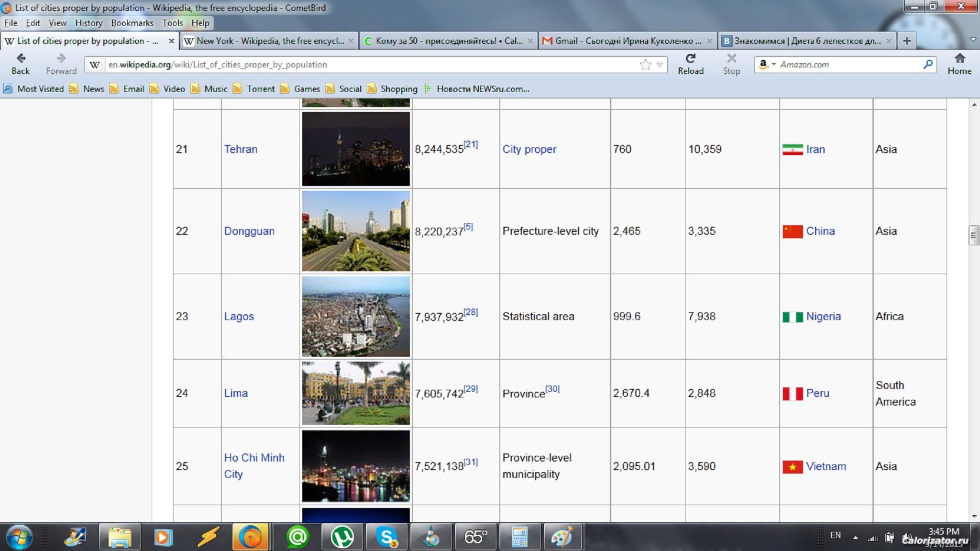This screenshot has width=980, height=551.
Task: Open the History menu
Action: pyautogui.click(x=88, y=22)
